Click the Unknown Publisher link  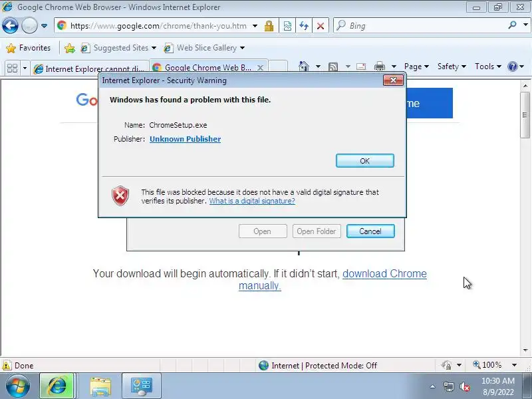(186, 139)
